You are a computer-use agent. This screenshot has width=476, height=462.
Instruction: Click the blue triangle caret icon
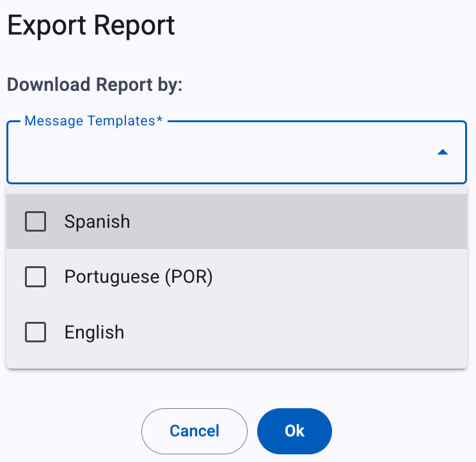(x=443, y=152)
